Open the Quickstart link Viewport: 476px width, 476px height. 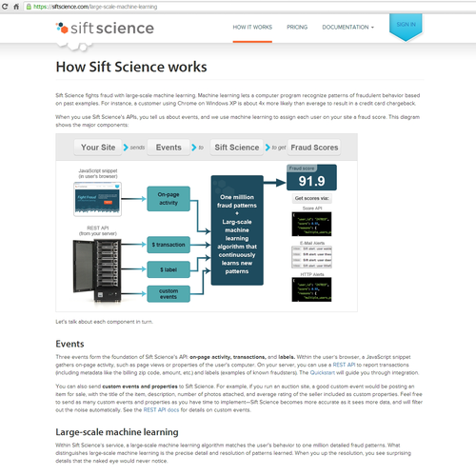coord(323,372)
